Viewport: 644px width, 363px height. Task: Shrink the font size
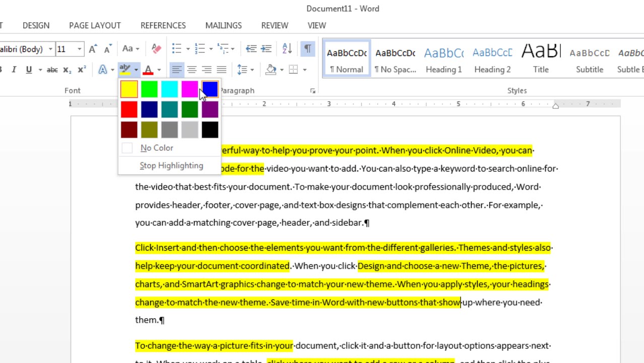tap(107, 49)
